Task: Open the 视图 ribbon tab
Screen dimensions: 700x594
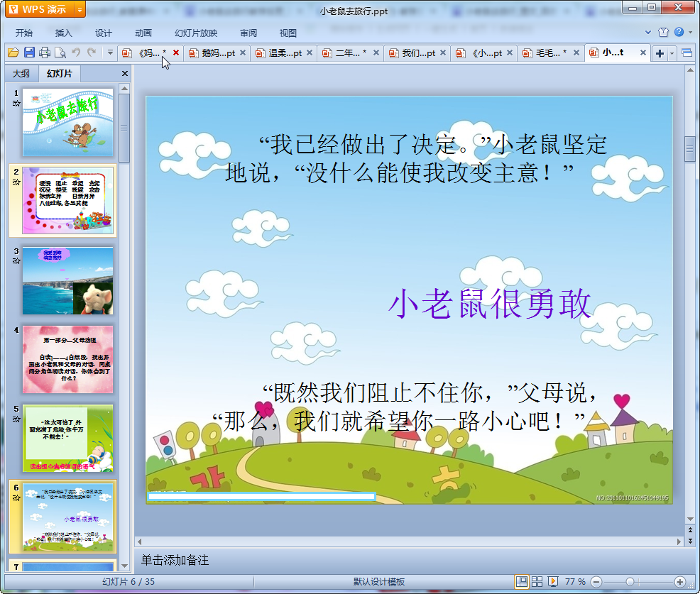Action: 288,33
